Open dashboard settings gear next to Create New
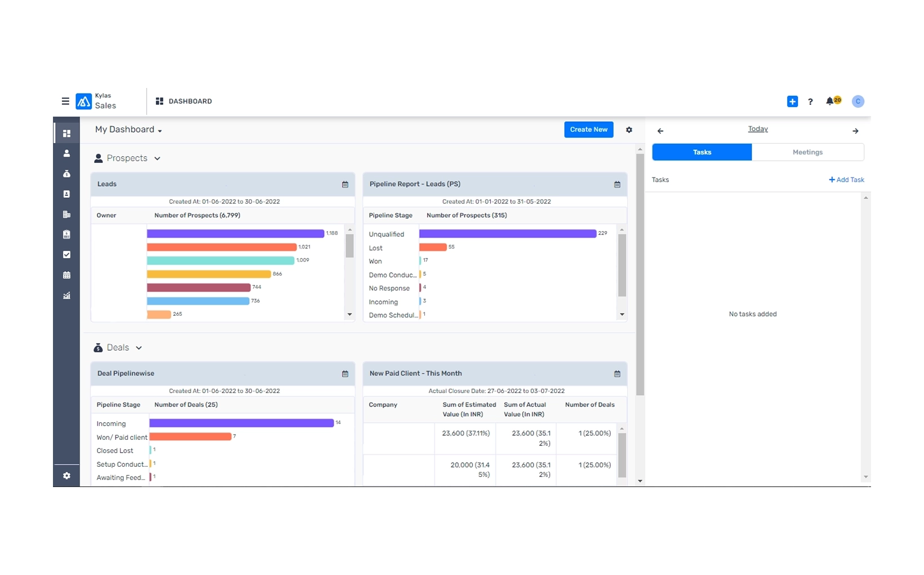Image resolution: width=924 pixels, height=575 pixels. pyautogui.click(x=629, y=130)
